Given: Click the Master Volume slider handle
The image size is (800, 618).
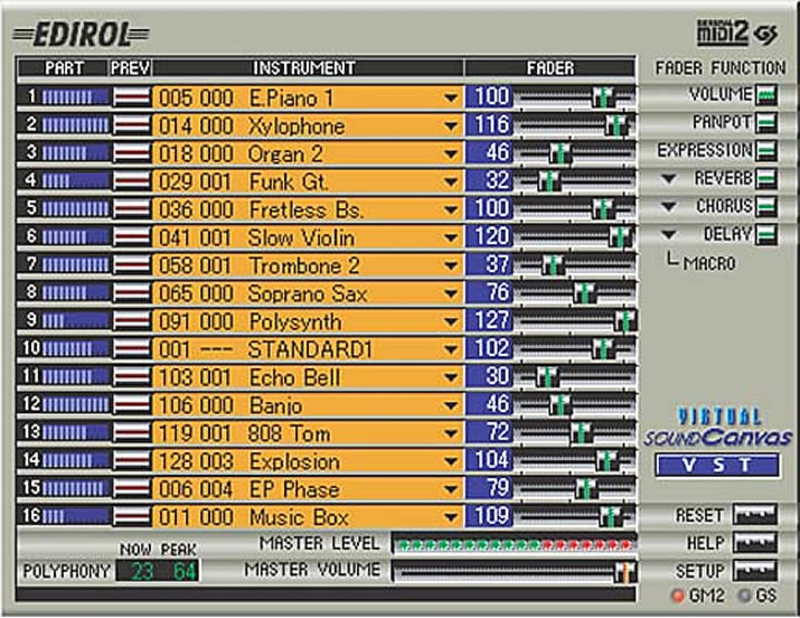Looking at the screenshot, I should (624, 571).
